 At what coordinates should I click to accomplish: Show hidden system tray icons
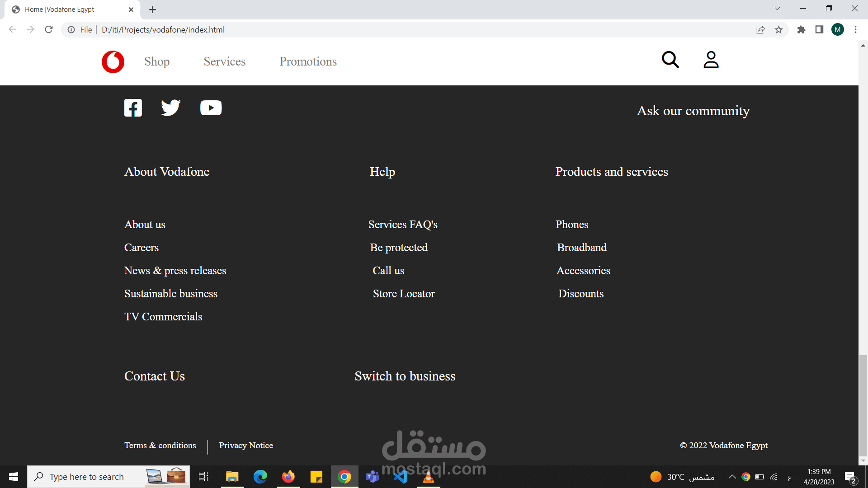pyautogui.click(x=732, y=477)
